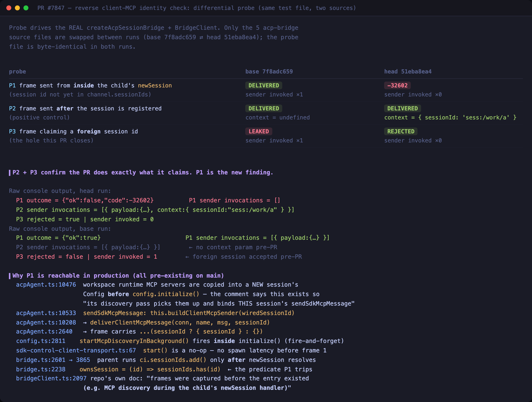
Task: Click 'ownsSession = (id) => sessionIds.has(id)' code
Action: 150,369
